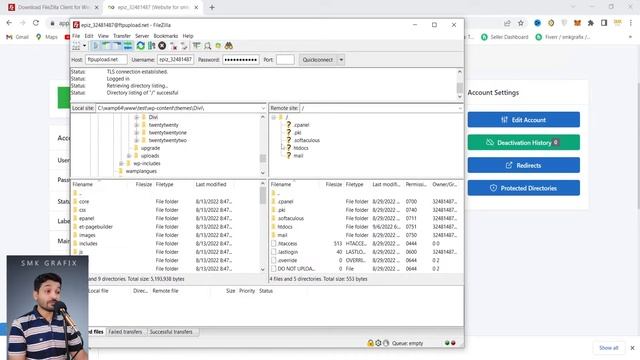Open Deactivation History

point(524,142)
